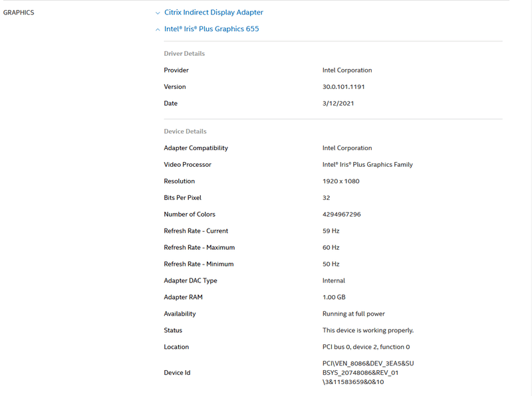Click the Number of Colors label
The image size is (532, 396).
(190, 214)
